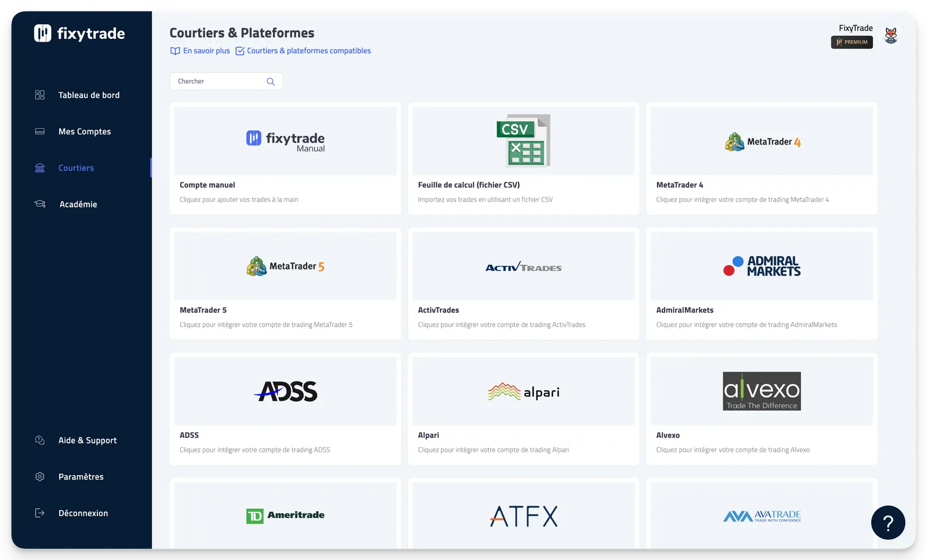The width and height of the screenshot is (927, 560).
Task: Click Feuille de calcul (fichier CSV) title
Action: [469, 185]
